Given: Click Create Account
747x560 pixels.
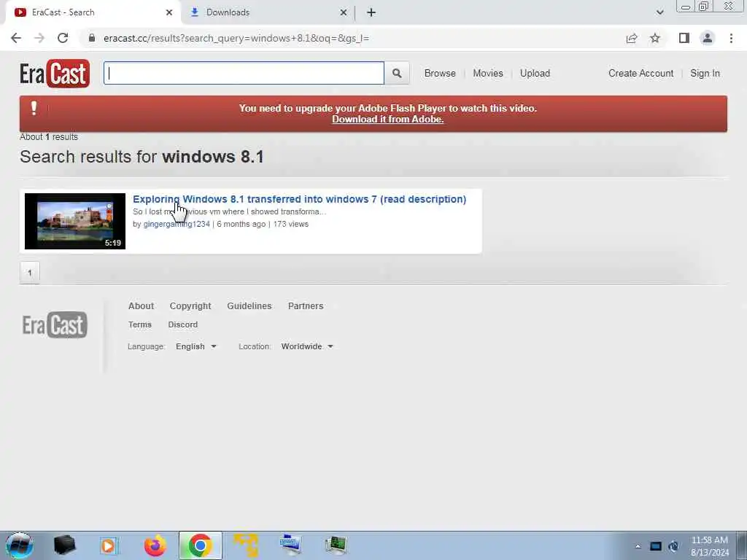Looking at the screenshot, I should (640, 74).
